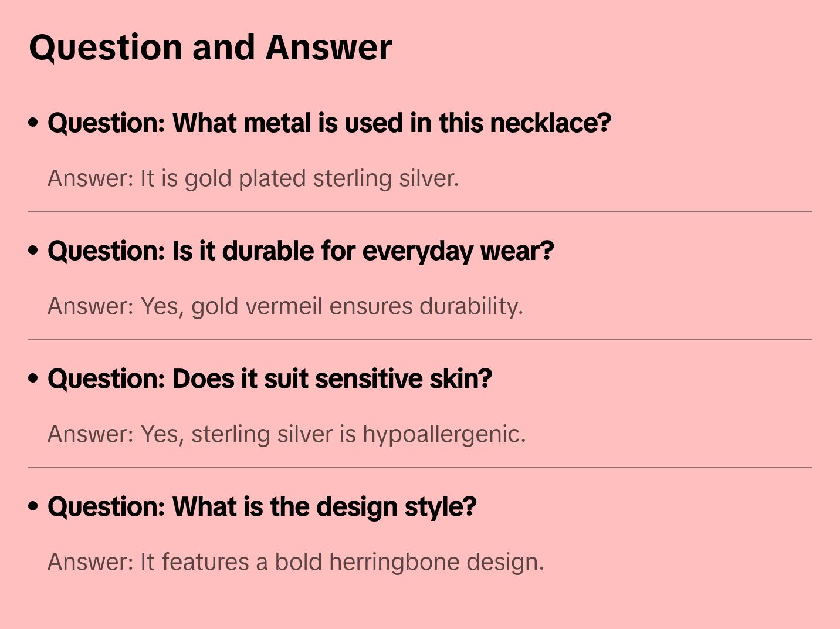Click the bullet next to sensitive skin question
Image resolution: width=840 pixels, height=629 pixels.
(33, 378)
